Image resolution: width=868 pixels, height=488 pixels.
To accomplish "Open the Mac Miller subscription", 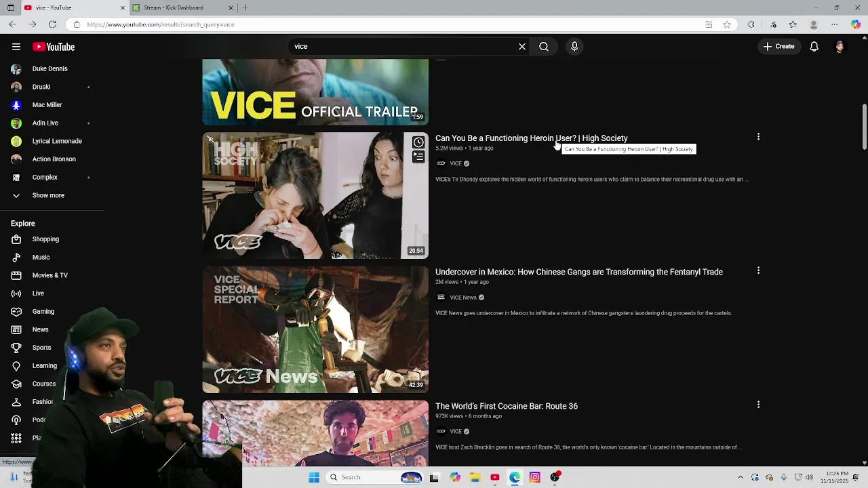I will [47, 105].
